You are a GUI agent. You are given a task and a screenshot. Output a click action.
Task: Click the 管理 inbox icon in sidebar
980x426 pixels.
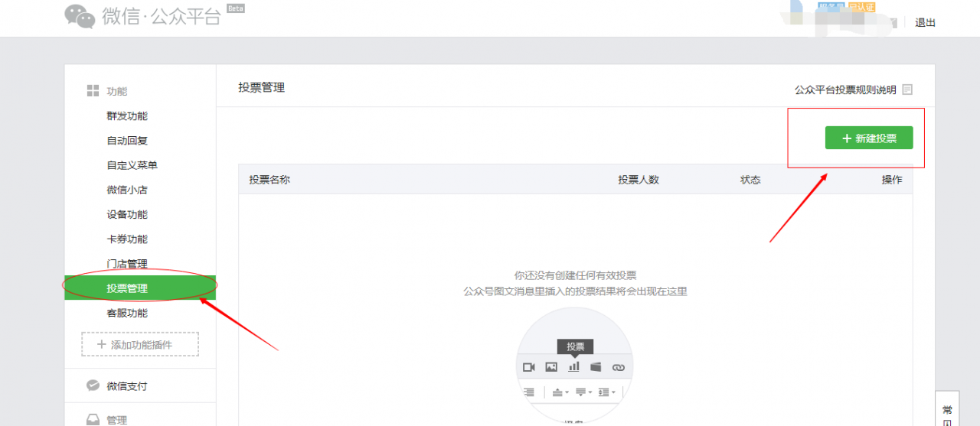point(93,419)
